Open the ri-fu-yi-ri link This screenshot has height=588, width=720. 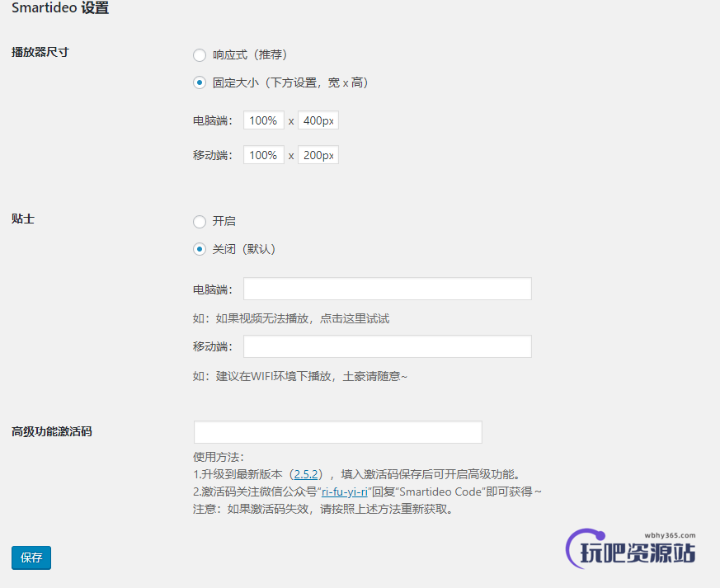coord(345,492)
